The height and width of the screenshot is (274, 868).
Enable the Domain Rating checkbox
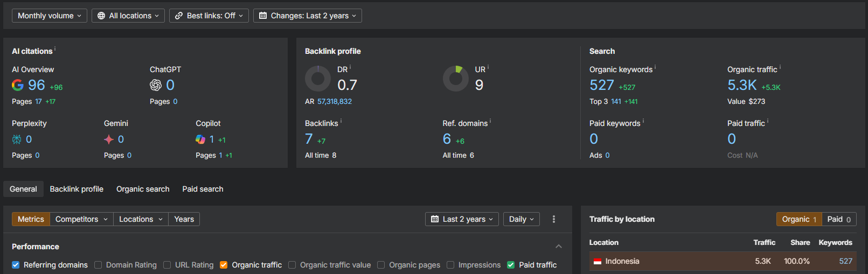(x=98, y=265)
